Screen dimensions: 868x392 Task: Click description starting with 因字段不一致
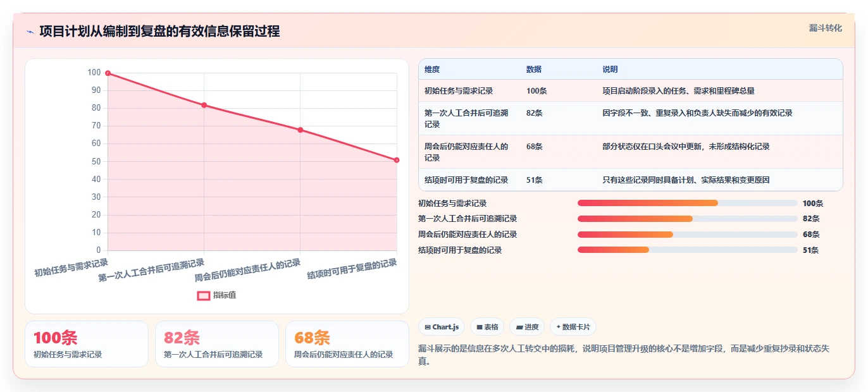point(697,113)
